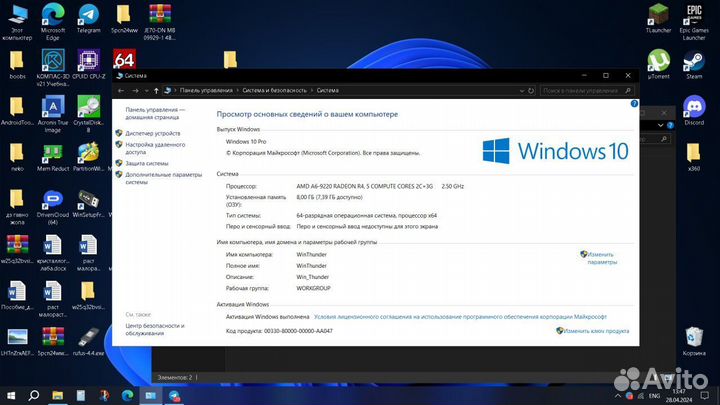Open the Microsoft Edge desktop shortcut
This screenshot has width=720, height=405.
pyautogui.click(x=53, y=21)
